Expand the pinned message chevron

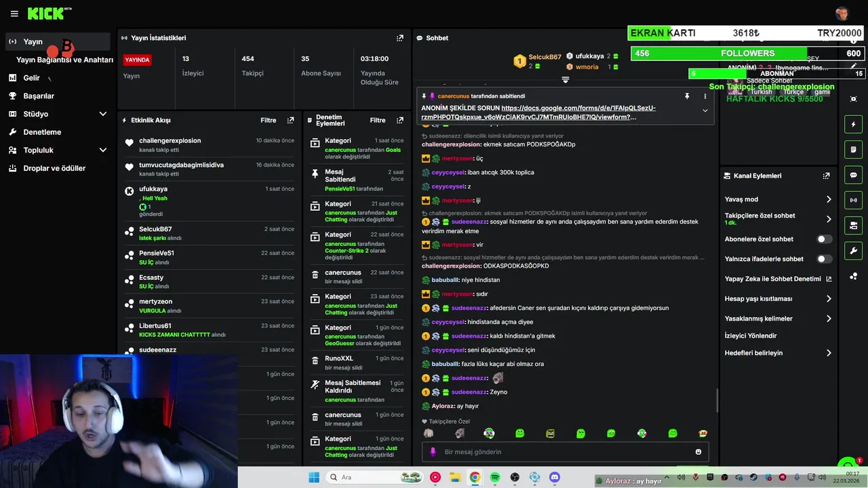point(705,110)
